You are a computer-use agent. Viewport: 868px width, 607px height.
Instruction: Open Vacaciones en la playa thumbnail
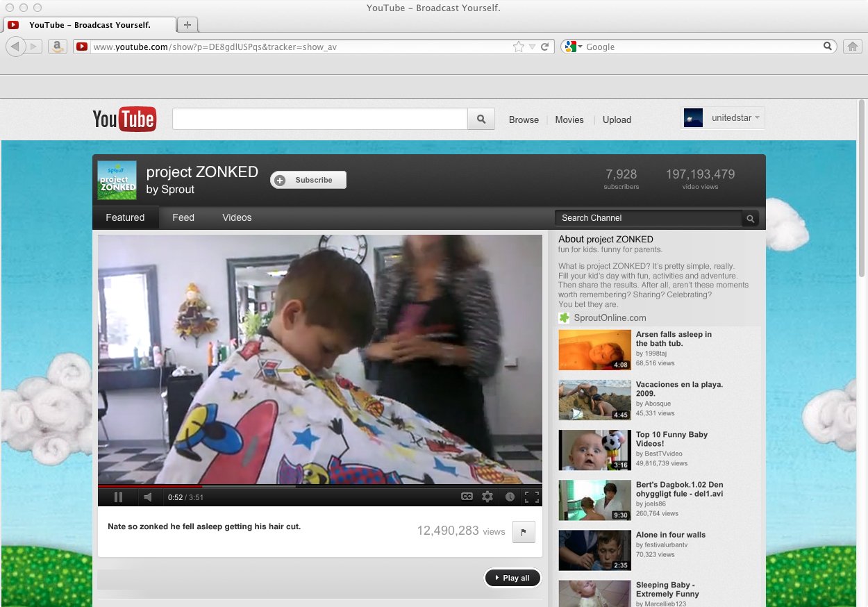(595, 400)
